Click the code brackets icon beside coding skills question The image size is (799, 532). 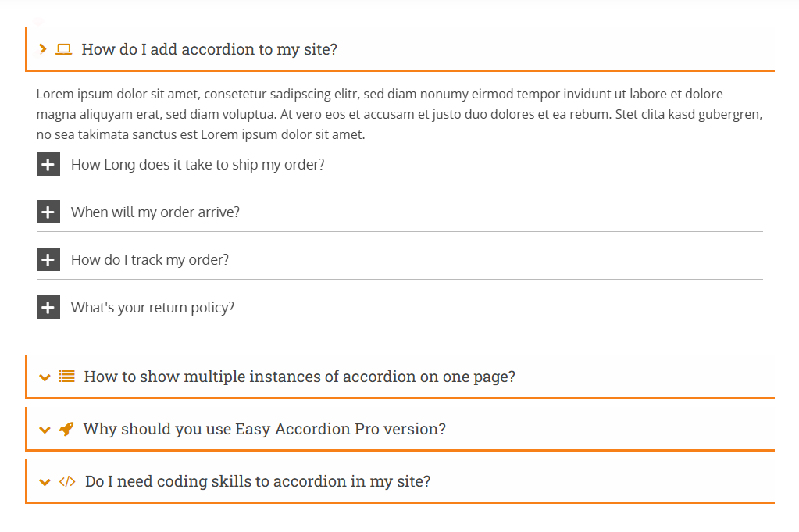point(67,481)
